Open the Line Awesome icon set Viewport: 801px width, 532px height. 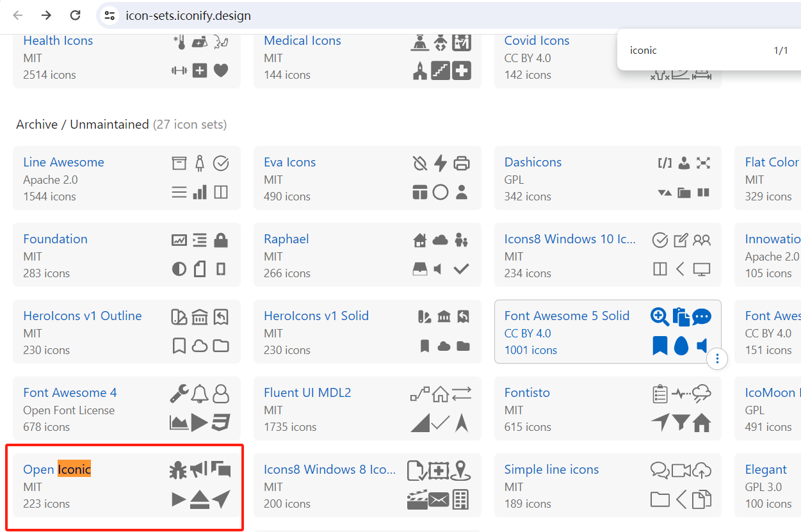point(63,162)
